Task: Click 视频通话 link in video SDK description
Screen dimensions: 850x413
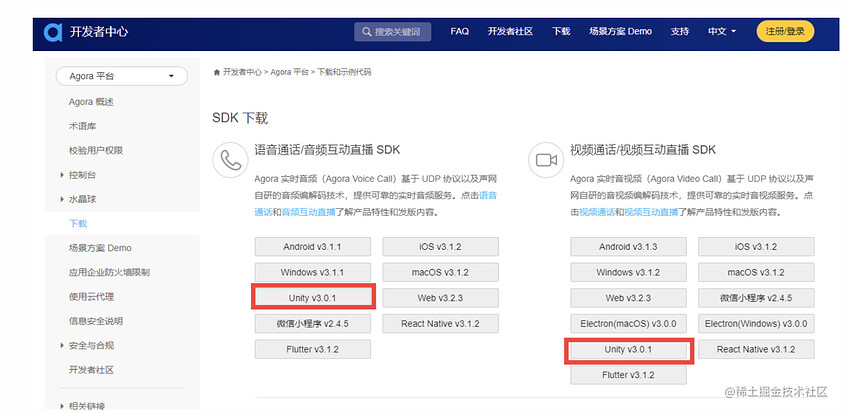Action: pos(597,212)
